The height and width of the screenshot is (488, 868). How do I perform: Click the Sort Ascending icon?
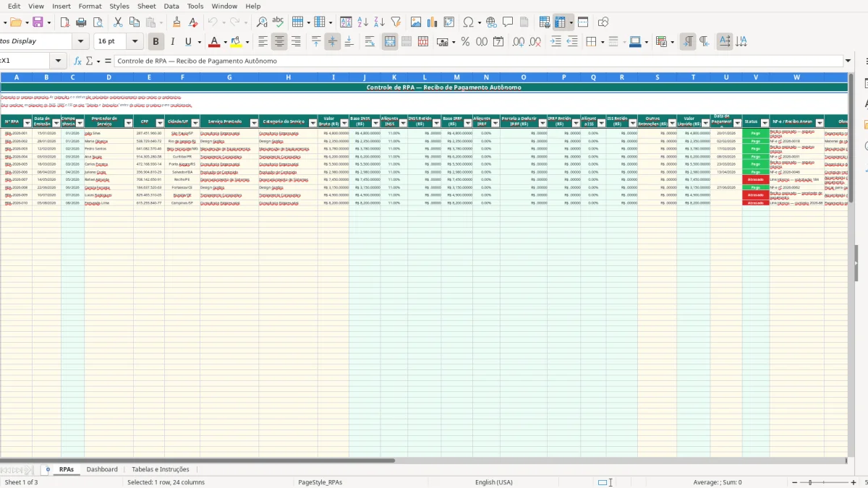[x=362, y=22]
